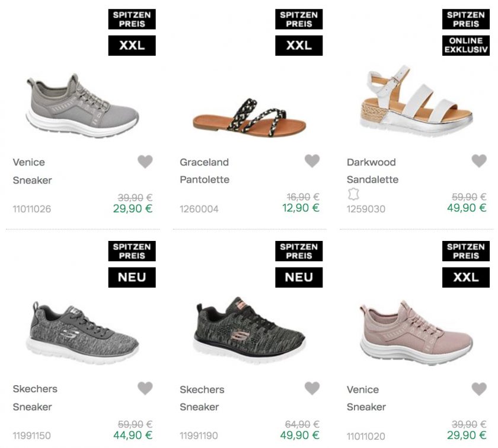Click the XXL badge on Graceland Pantolette
The height and width of the screenshot is (448, 498).
click(x=299, y=46)
